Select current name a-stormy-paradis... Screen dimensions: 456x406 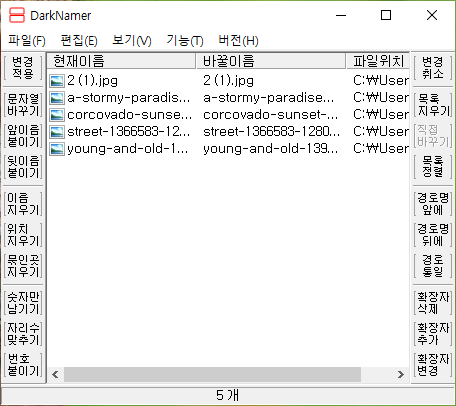(128, 98)
